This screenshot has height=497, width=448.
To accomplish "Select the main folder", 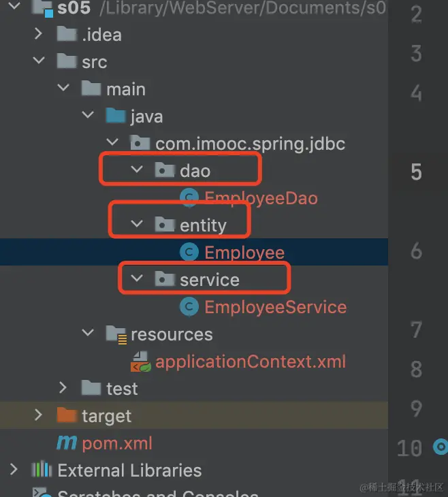I will coord(125,89).
